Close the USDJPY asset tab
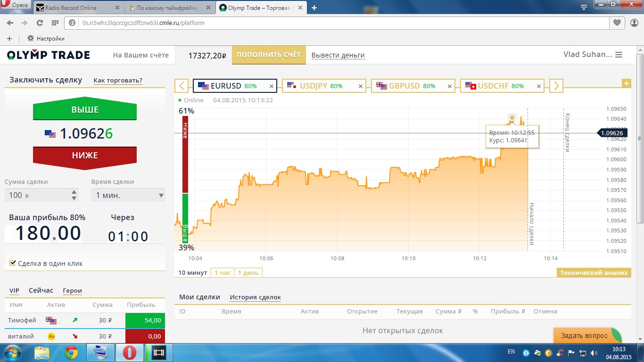Viewport: 644px width, 362px height. (x=361, y=86)
